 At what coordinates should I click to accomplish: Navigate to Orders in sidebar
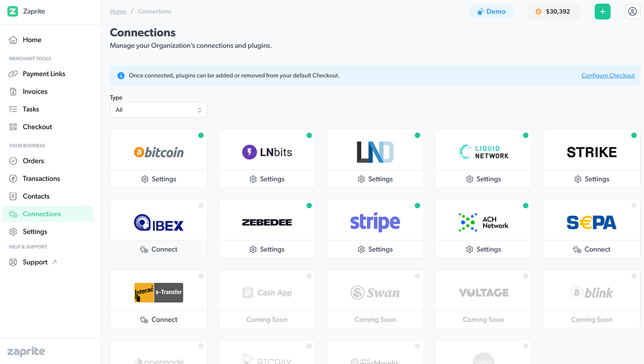pyautogui.click(x=48, y=161)
